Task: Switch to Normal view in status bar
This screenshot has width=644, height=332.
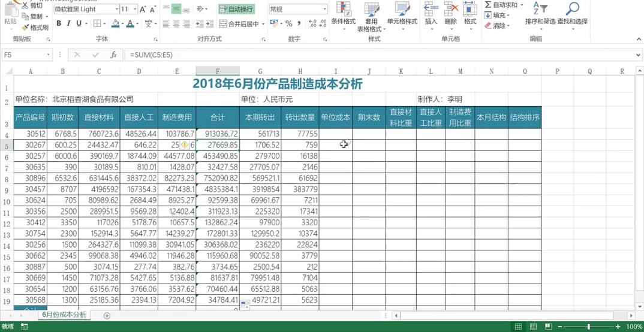Action: point(518,327)
